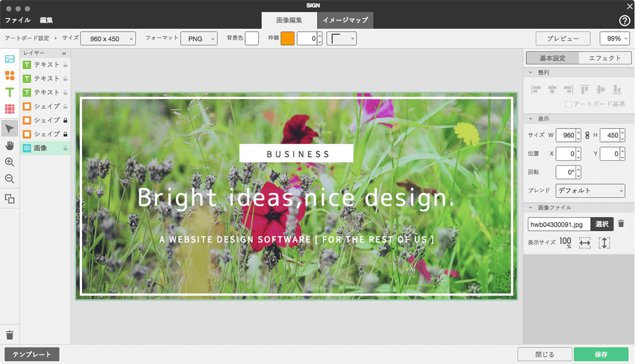Image resolution: width=635 pixels, height=364 pixels.
Task: Open the artboard size 960 x 450 dropdown
Action: pyautogui.click(x=108, y=38)
